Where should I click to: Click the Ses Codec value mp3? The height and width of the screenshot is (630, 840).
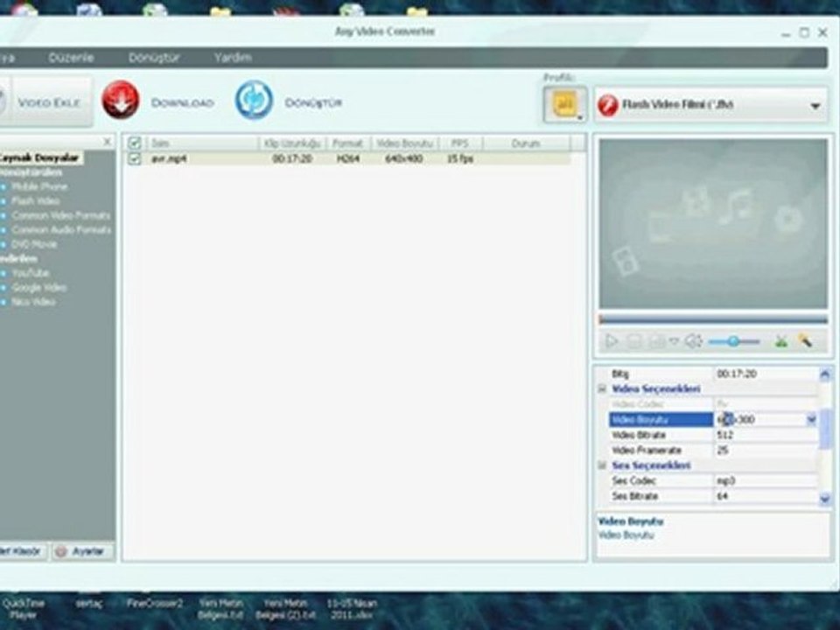[765, 481]
